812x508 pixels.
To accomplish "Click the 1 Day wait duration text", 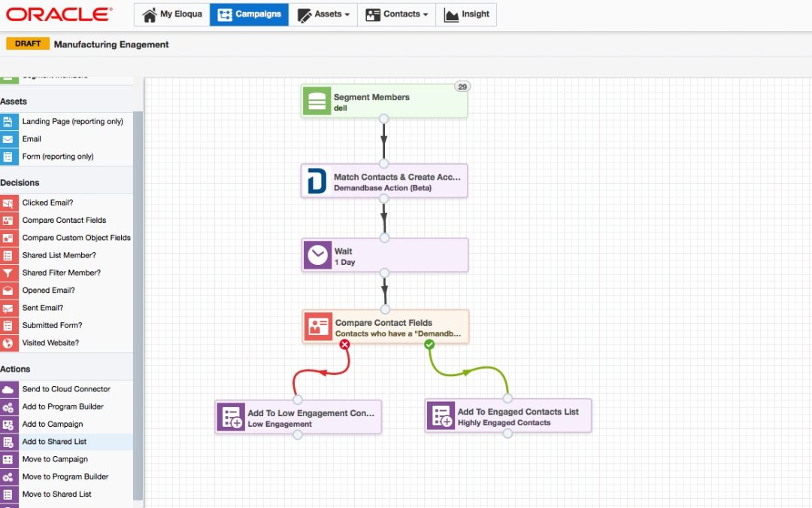I will (345, 263).
